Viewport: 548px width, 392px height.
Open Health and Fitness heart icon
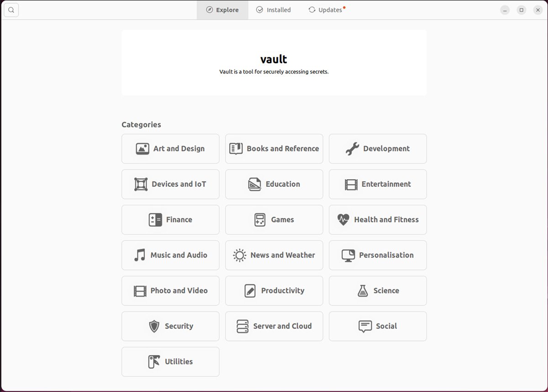click(x=343, y=220)
